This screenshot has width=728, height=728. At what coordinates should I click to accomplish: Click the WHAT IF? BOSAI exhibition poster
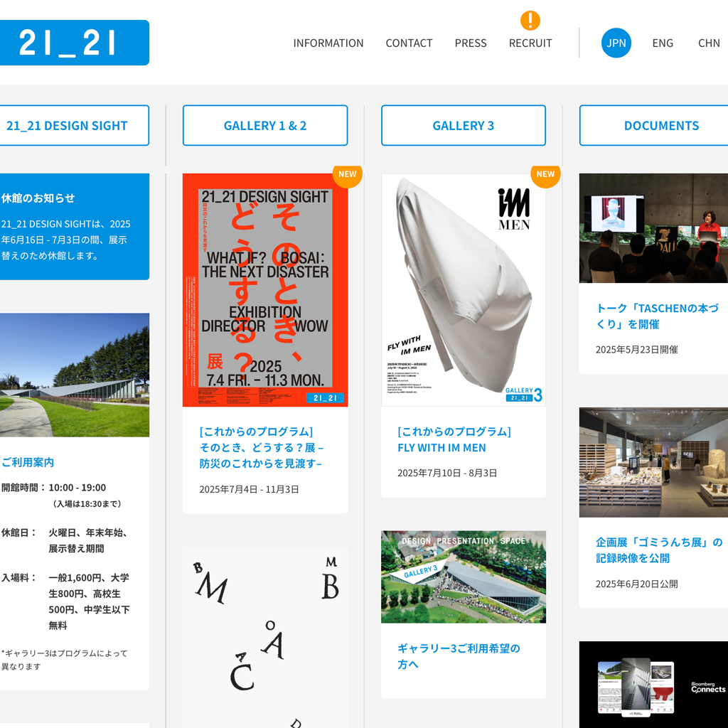point(265,290)
